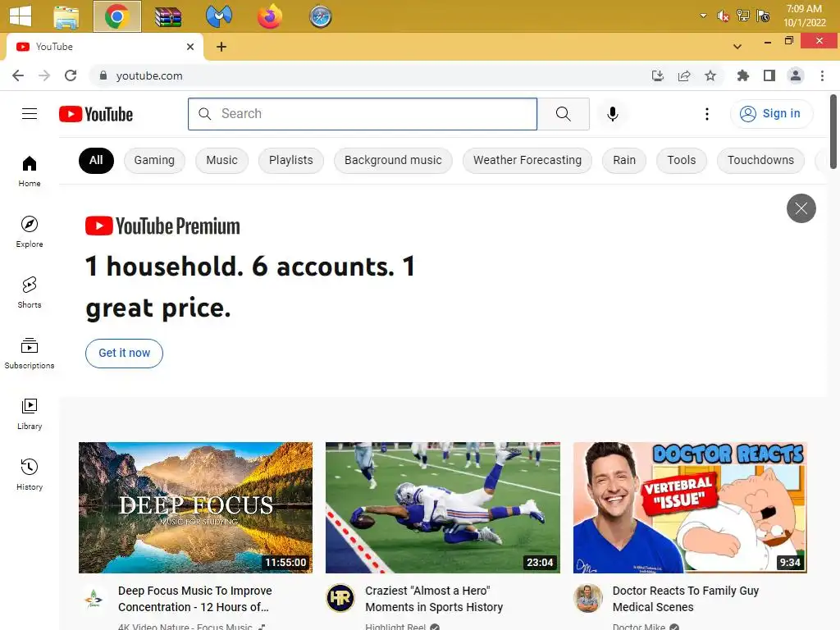The height and width of the screenshot is (630, 840).
Task: Expand the tab search chevron
Action: pos(737,47)
